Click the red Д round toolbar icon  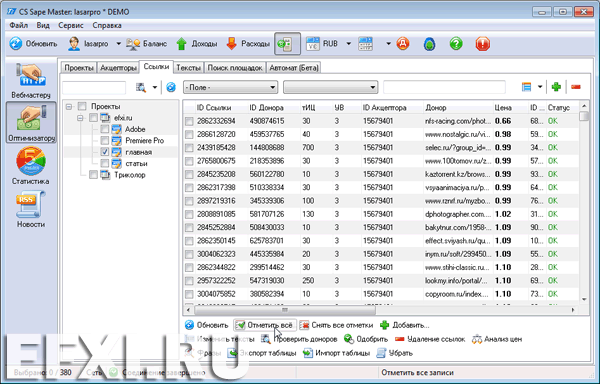pyautogui.click(x=403, y=44)
